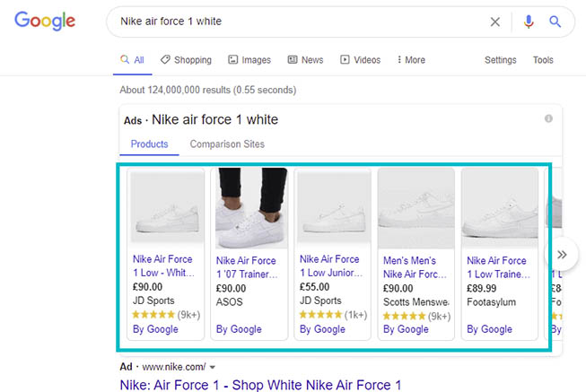Click the blue search magnifier button
Viewport: 586px width, 392px height.
(x=555, y=22)
